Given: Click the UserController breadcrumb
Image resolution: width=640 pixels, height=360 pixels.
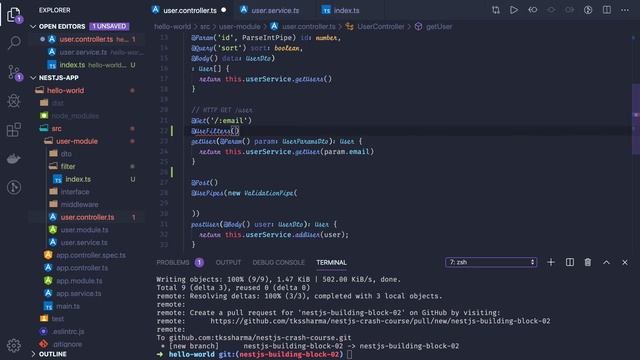Looking at the screenshot, I should pyautogui.click(x=380, y=27).
